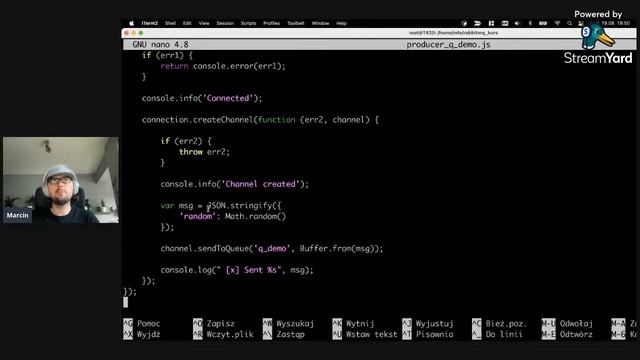
Task: Open Spotlight search magnifier icon
Action: [x=569, y=23]
